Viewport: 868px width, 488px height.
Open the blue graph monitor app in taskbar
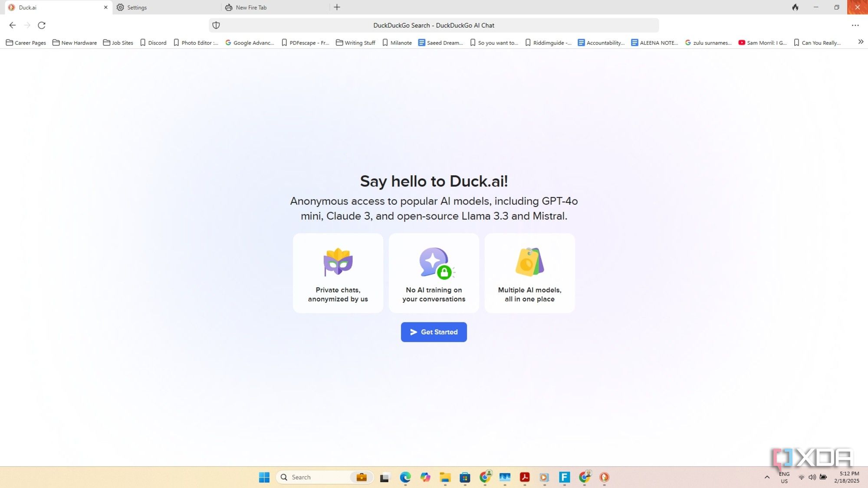point(505,477)
